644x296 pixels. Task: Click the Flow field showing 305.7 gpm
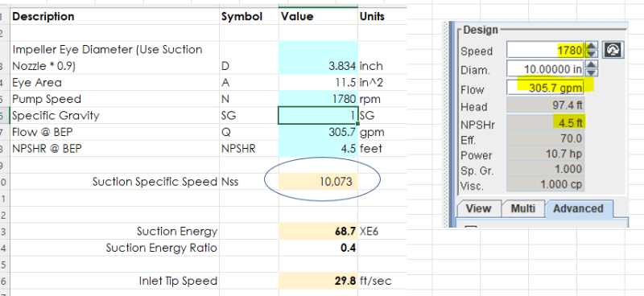[x=546, y=88]
